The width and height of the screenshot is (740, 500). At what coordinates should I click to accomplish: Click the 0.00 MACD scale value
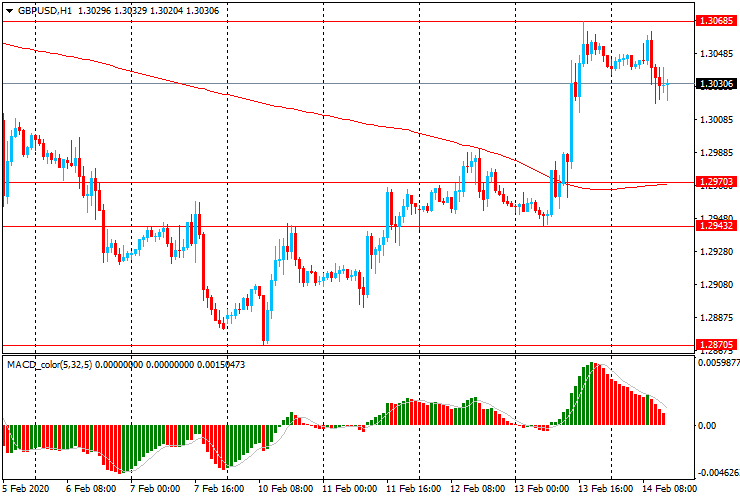point(706,425)
